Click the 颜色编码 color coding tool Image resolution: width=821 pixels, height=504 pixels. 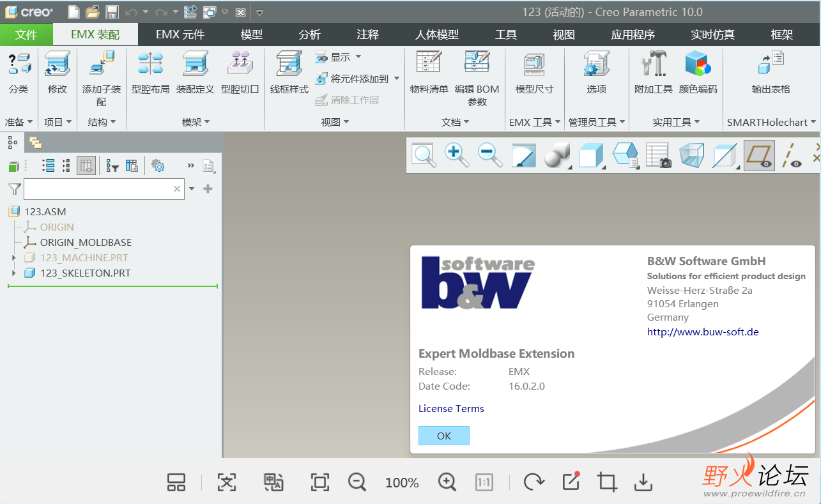click(698, 73)
